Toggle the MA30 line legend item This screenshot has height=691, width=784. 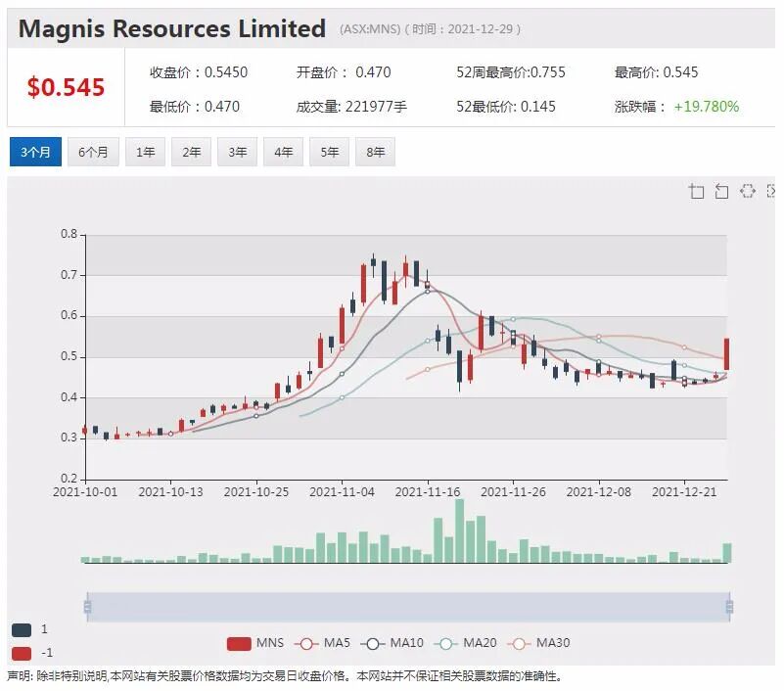click(x=538, y=643)
